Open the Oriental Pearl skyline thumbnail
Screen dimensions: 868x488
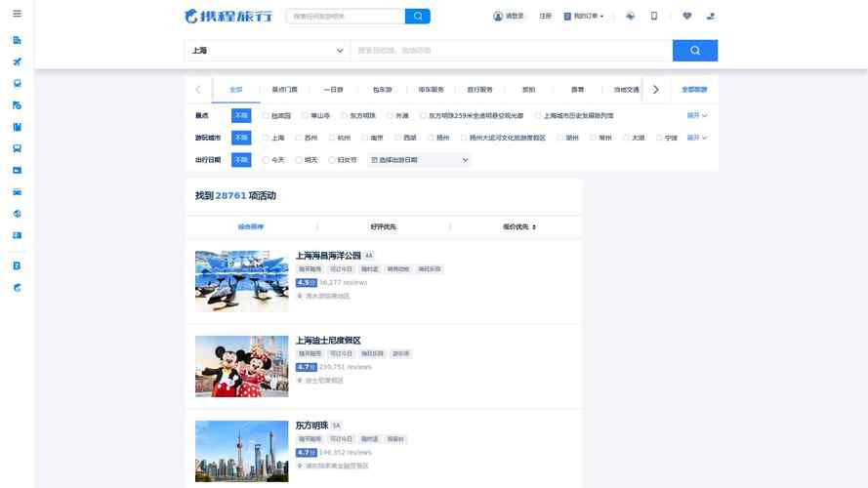242,452
